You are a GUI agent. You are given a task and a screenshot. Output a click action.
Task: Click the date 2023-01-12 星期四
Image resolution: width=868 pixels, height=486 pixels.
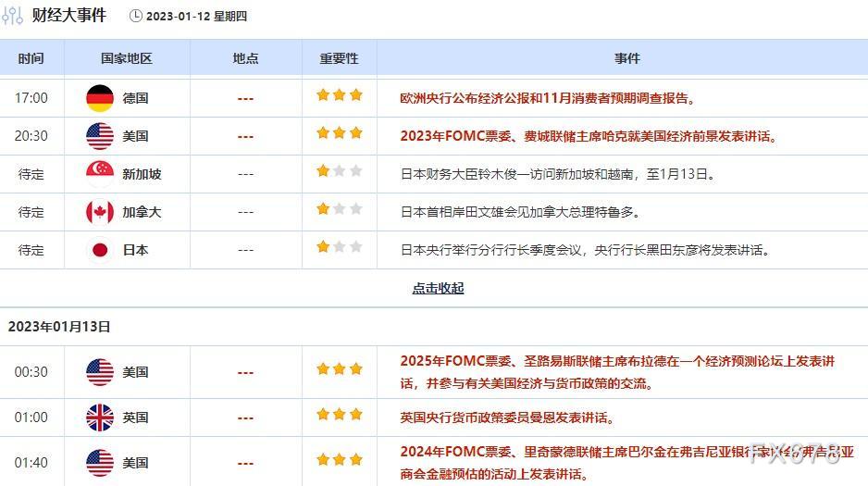[x=196, y=17]
